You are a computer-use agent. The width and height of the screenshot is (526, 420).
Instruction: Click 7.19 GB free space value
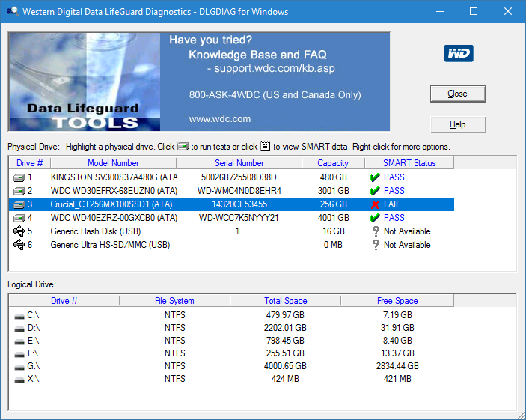point(397,315)
